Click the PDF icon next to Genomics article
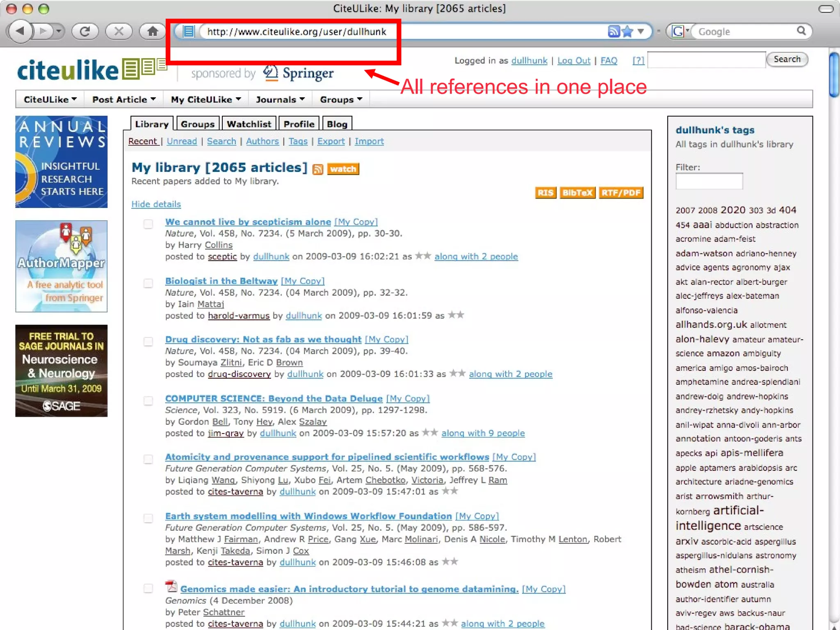This screenshot has width=840, height=630. (171, 587)
